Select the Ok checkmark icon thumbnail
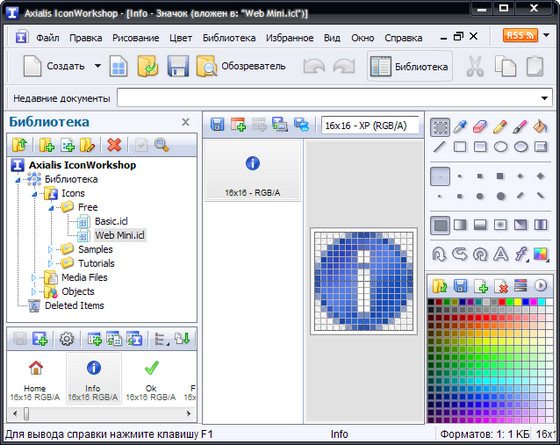 pyautogui.click(x=151, y=379)
